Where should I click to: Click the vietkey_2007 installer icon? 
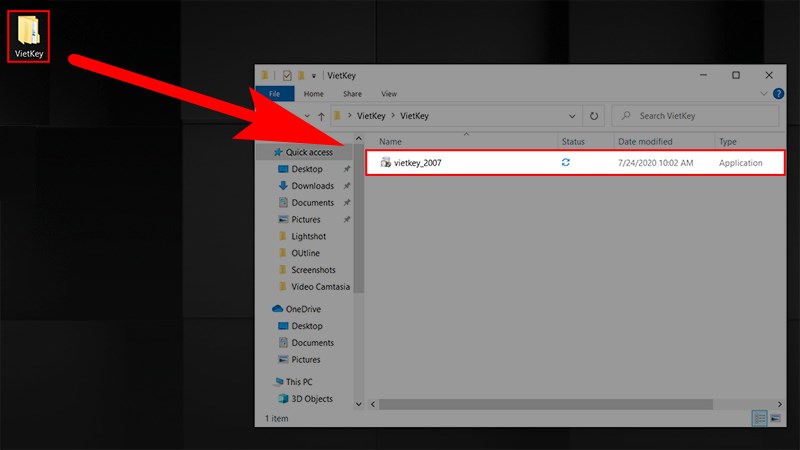click(x=385, y=163)
